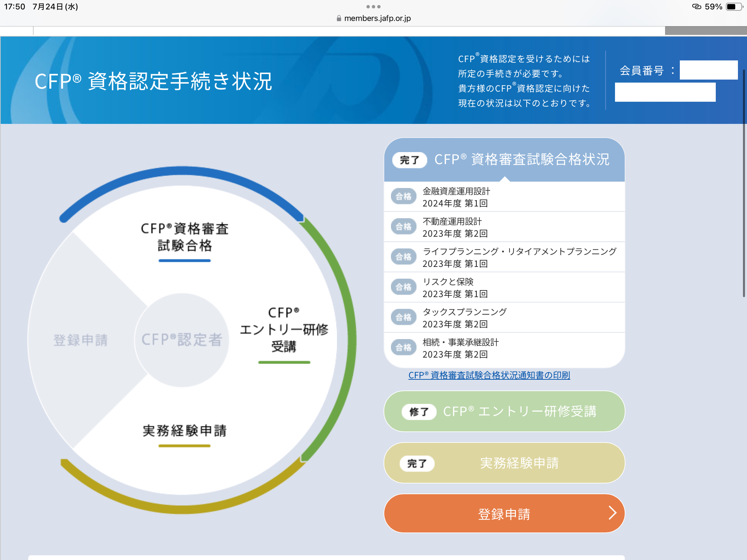Tap the 17:50 clock in status bar
This screenshot has height=560, width=747.
tap(14, 7)
